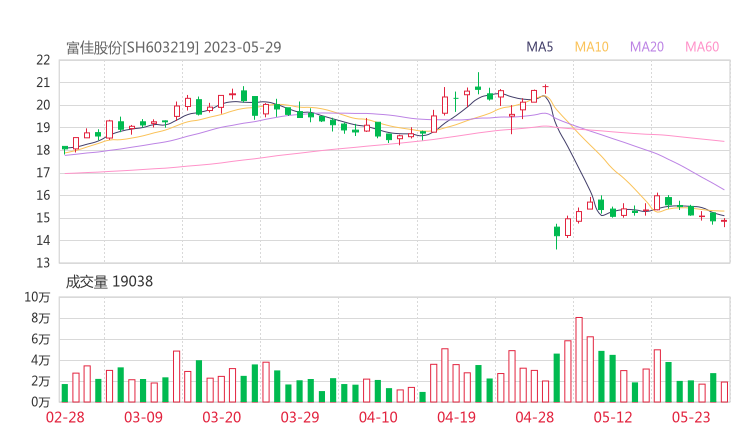Click the 02-28 date label
This screenshot has height=440, width=740.
coord(65,417)
